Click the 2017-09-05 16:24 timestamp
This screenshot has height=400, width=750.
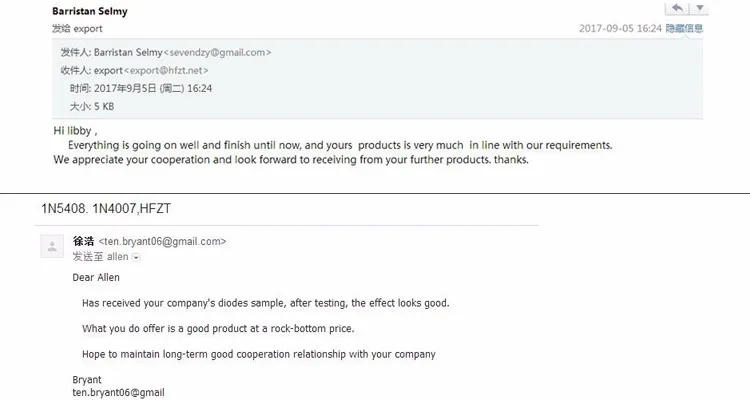click(620, 28)
